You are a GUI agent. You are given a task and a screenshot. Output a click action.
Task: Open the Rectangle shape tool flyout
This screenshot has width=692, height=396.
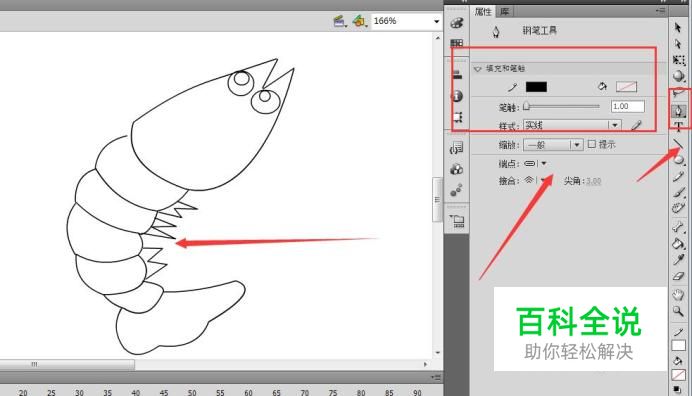pos(679,160)
